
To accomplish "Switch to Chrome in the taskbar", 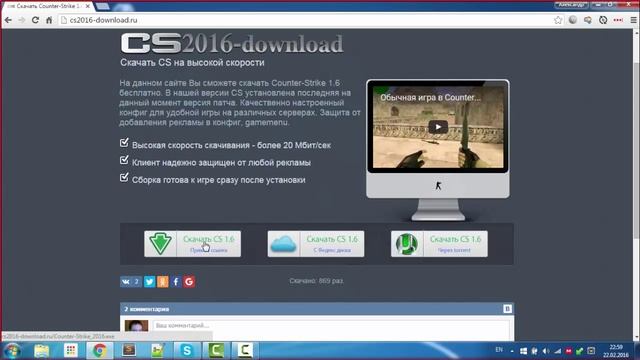I will click(x=99, y=351).
